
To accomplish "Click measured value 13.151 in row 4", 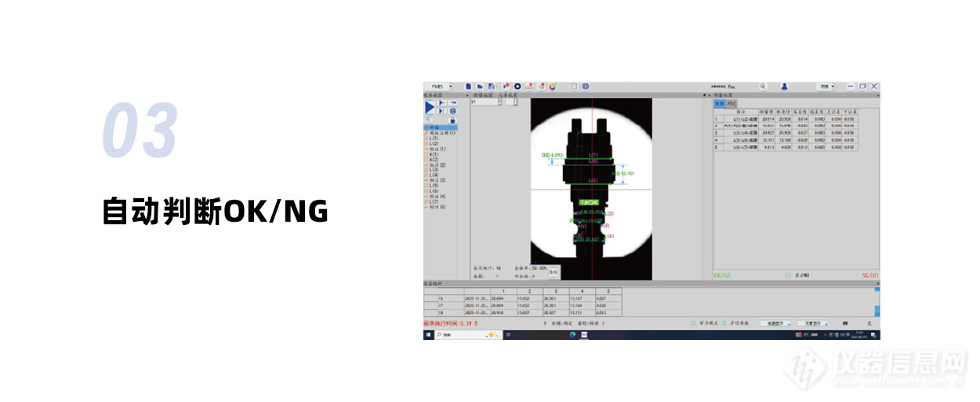I will pyautogui.click(x=767, y=140).
